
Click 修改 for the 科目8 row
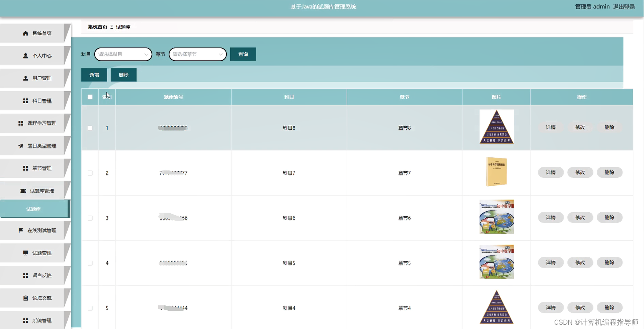[x=580, y=127]
